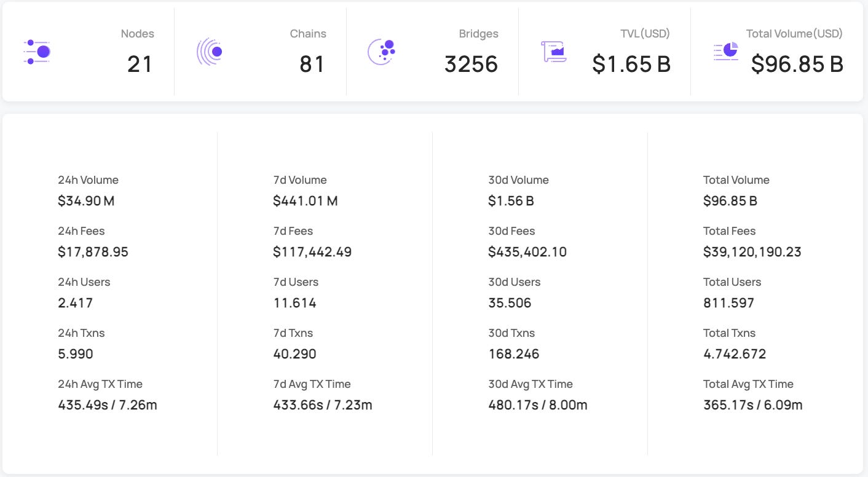This screenshot has width=868, height=477.
Task: Click the Nodes network icon
Action: 36,52
